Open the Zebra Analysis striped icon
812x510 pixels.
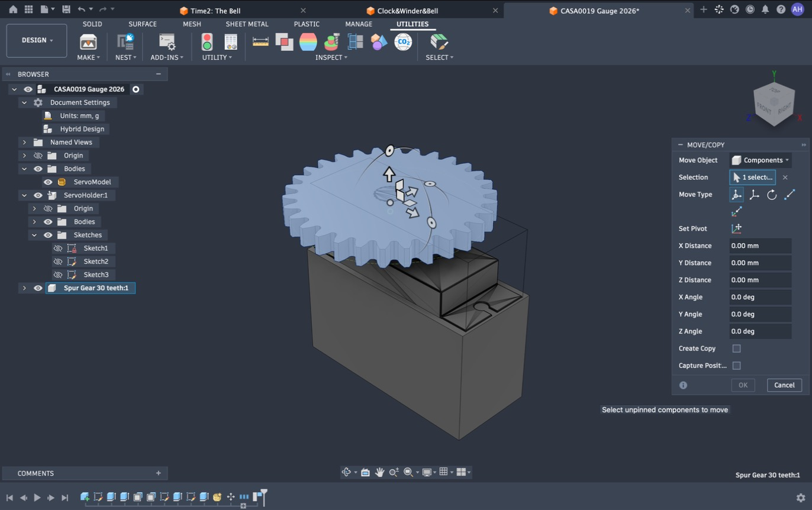(308, 41)
